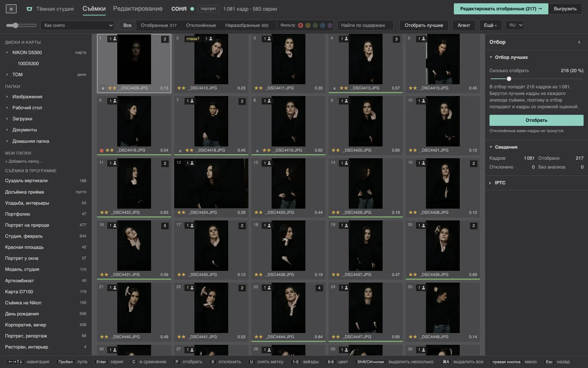Collapse the Отбор panel with the arrow
The width and height of the screenshot is (588, 368).
point(579,42)
